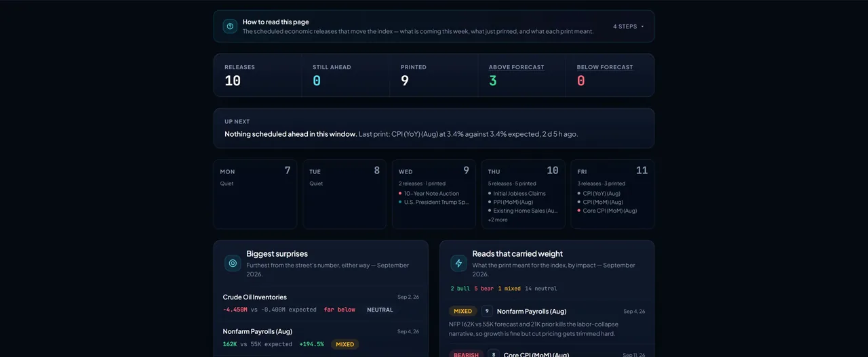Click the 3 releases · 3 printed text

coord(601,184)
